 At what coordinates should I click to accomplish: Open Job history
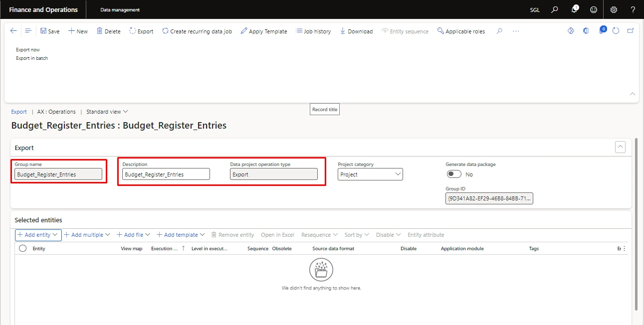[x=313, y=31]
